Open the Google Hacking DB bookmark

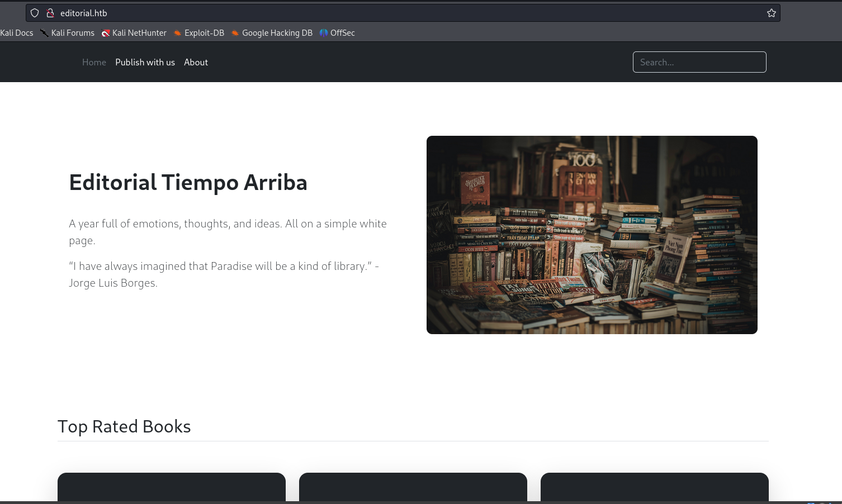click(272, 33)
